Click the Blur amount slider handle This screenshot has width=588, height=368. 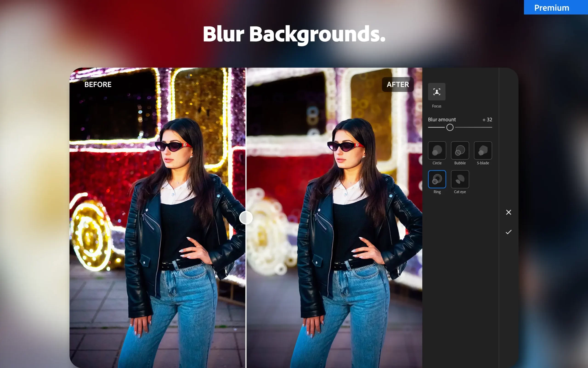point(450,127)
